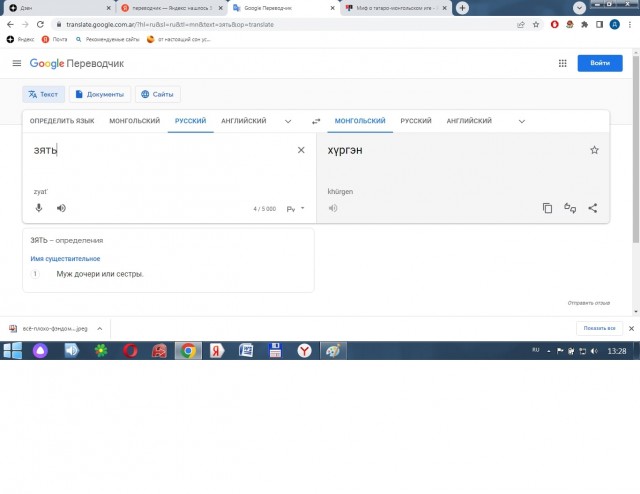Viewport: 640px width, 494px height.
Task: Open the Почта bookmark
Action: pos(55,39)
